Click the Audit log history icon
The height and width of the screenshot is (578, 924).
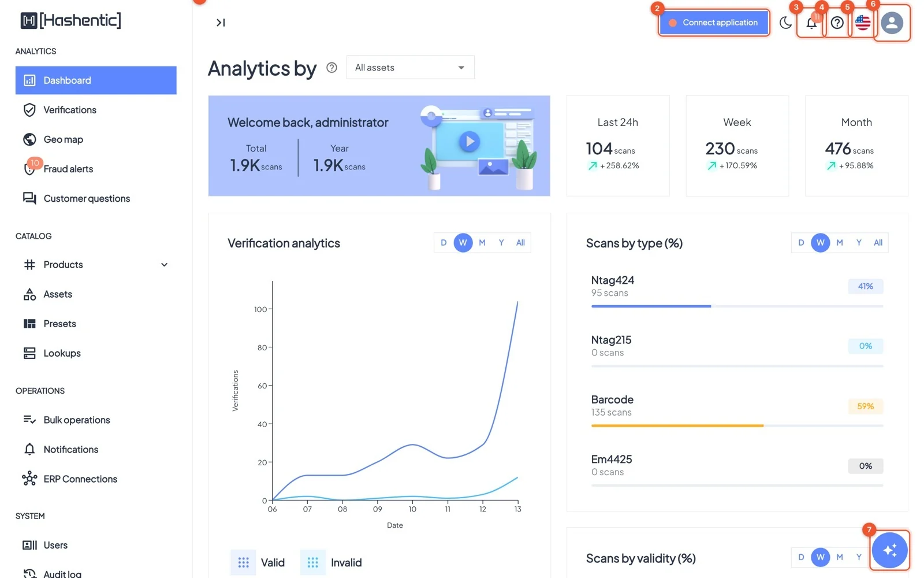pyautogui.click(x=29, y=574)
